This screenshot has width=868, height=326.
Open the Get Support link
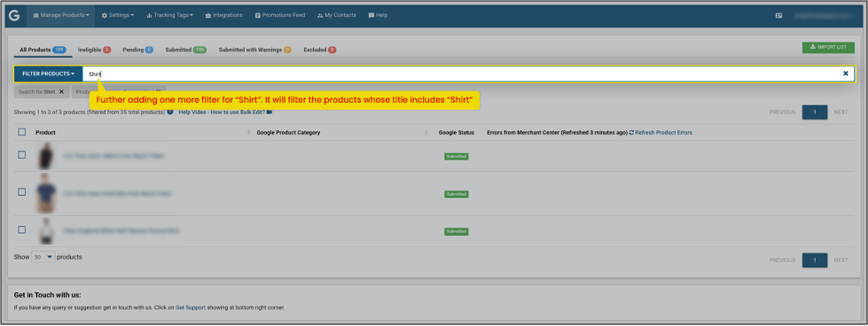pyautogui.click(x=191, y=307)
